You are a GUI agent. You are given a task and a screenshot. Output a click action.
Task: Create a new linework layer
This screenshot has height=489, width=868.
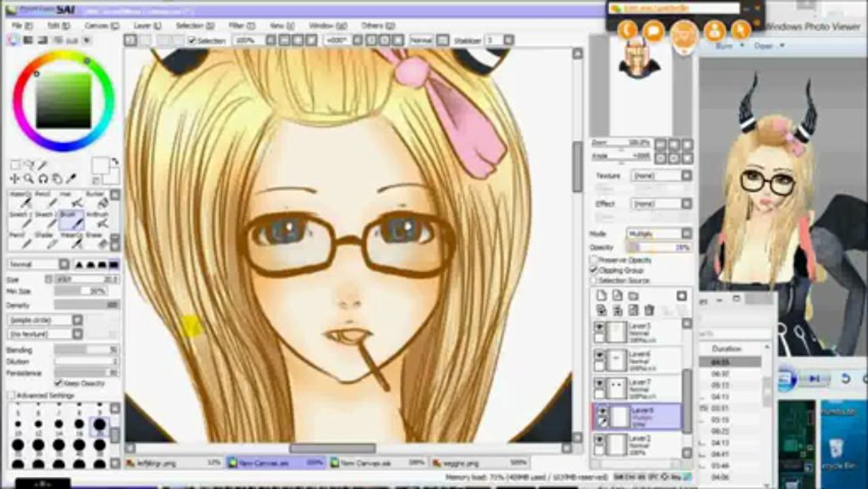pyautogui.click(x=617, y=296)
